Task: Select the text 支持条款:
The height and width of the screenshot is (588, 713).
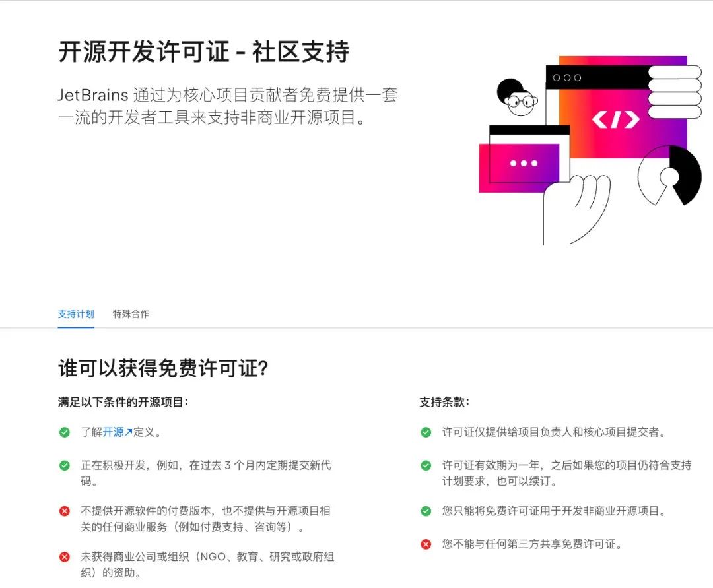Action: 444,402
